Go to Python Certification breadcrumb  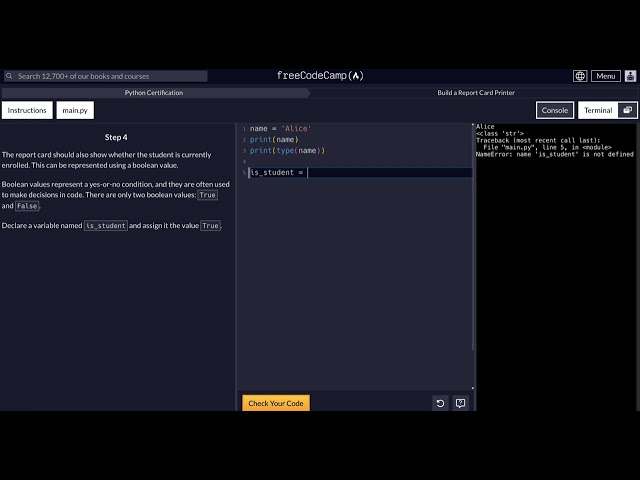[x=154, y=93]
